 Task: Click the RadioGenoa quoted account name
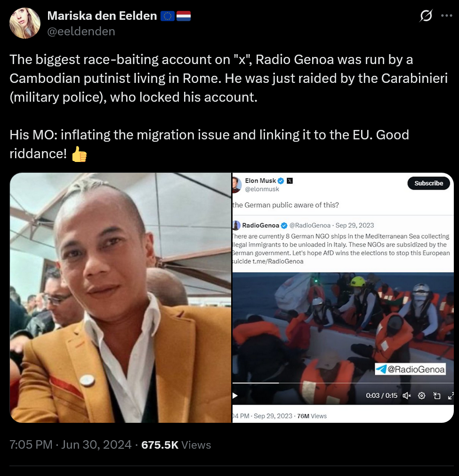[260, 225]
